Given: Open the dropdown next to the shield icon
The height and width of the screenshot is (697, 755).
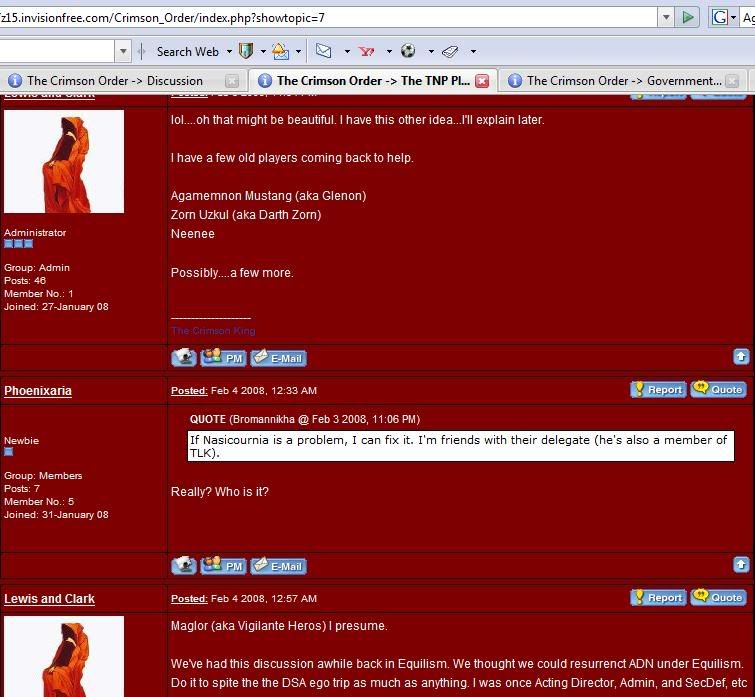Looking at the screenshot, I should 263,52.
